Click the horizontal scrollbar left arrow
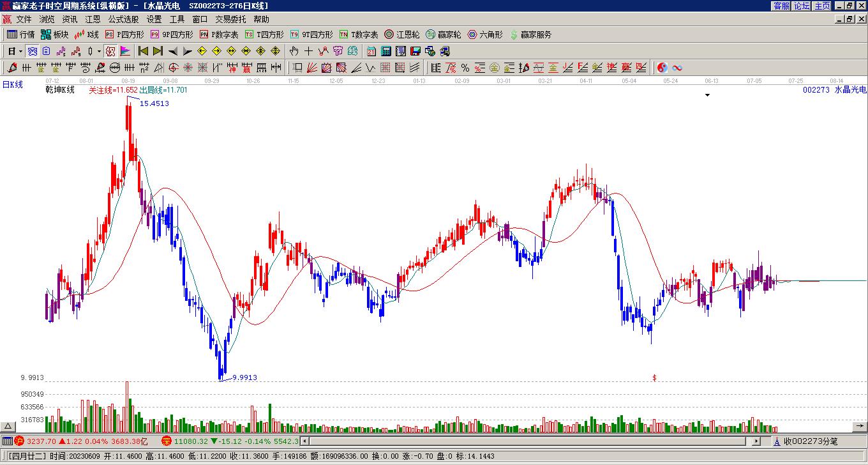 click(304, 441)
